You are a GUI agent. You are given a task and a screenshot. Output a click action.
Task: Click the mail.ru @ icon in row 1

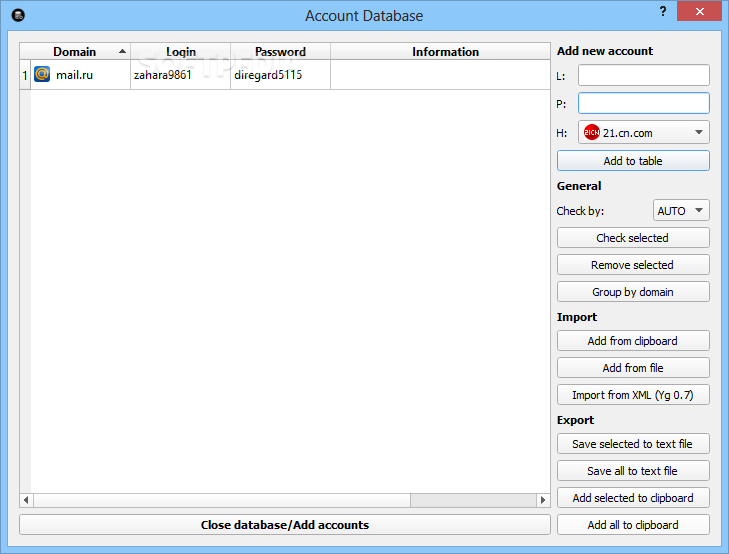pos(42,74)
